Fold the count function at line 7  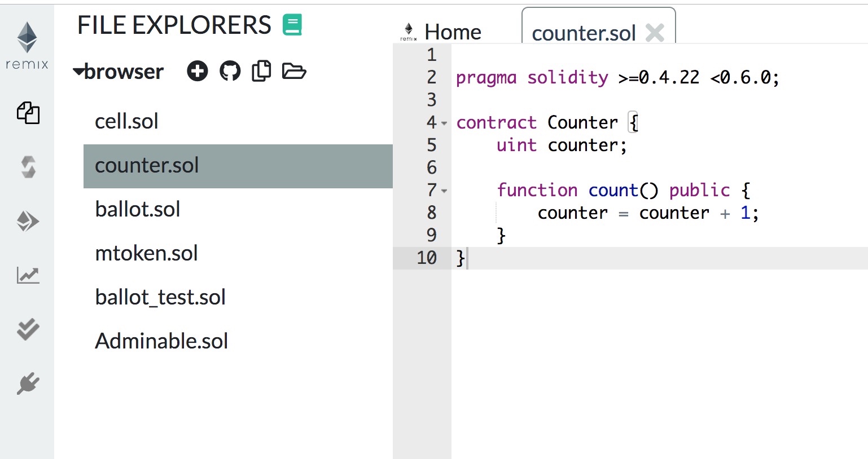click(x=444, y=191)
